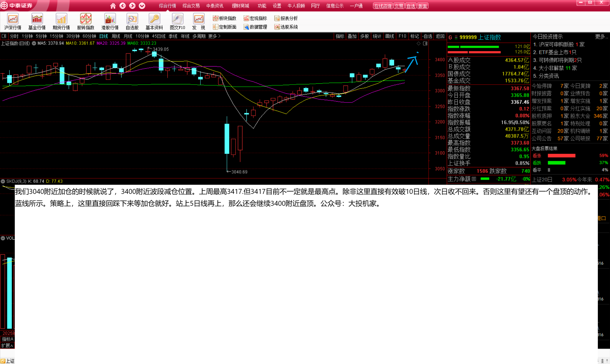This screenshot has height=364, width=610.
Task: Click the 版面 button in title bar
Action: 423,6
